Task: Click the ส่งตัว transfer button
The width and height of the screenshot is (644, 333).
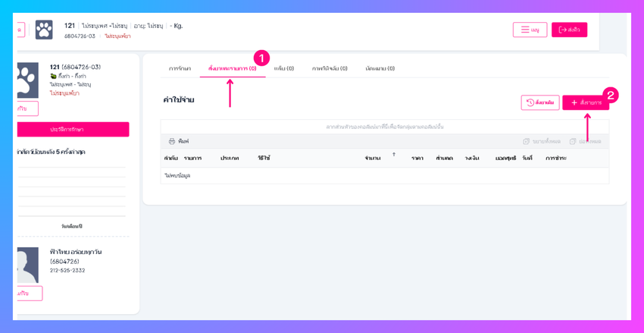Action: coord(569,30)
